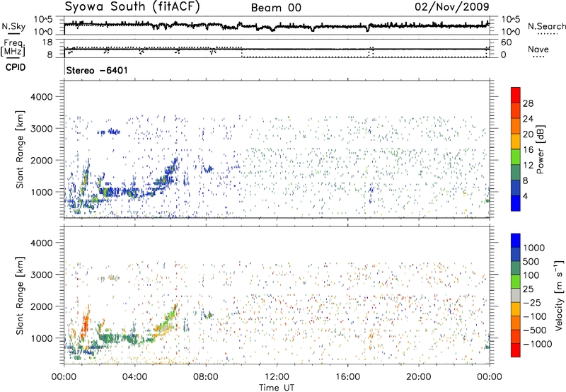Click the "100" Velocity colorbar tick label
This screenshot has height=392, width=566.
(531, 275)
